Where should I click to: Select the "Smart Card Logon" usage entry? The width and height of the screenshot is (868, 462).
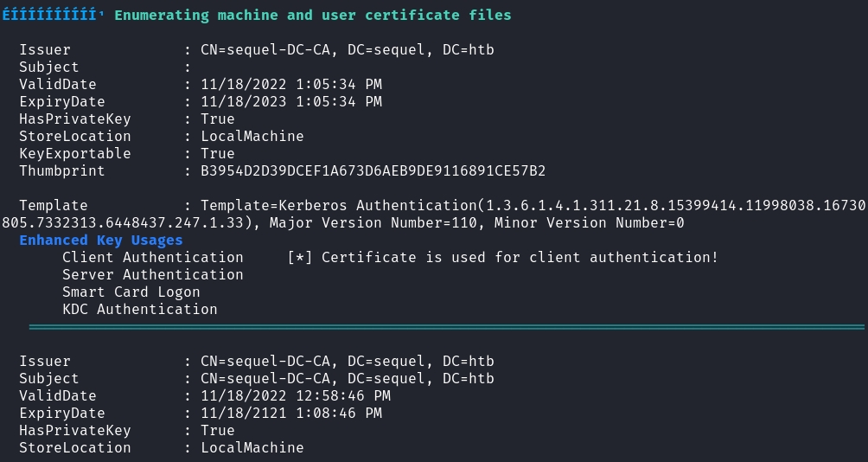[x=131, y=292]
